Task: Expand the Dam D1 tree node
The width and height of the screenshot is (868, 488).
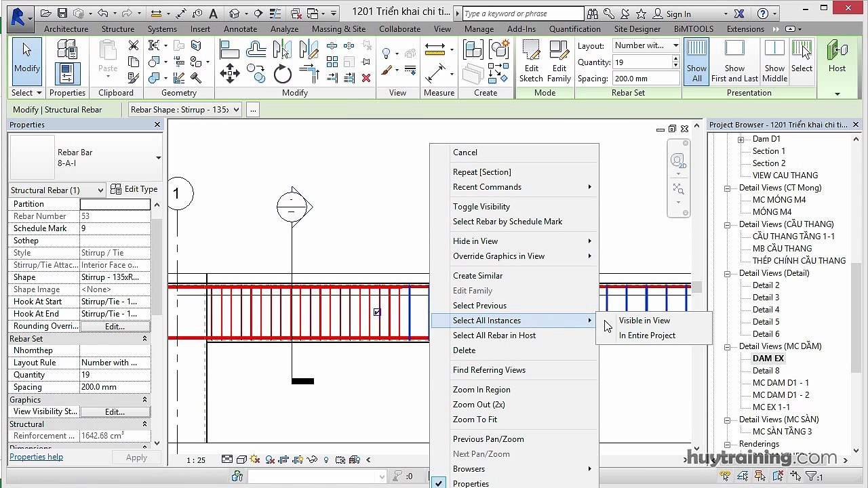Action: click(x=741, y=139)
